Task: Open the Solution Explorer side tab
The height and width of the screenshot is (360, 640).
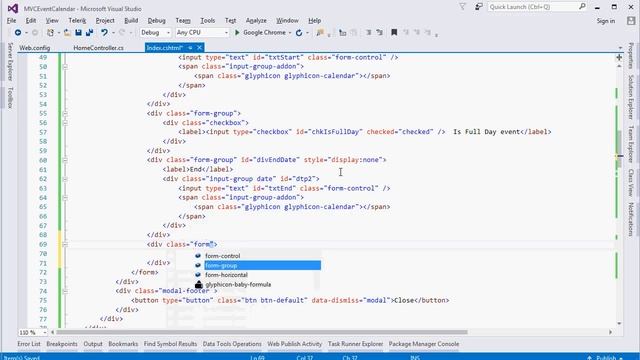Action: click(x=631, y=97)
